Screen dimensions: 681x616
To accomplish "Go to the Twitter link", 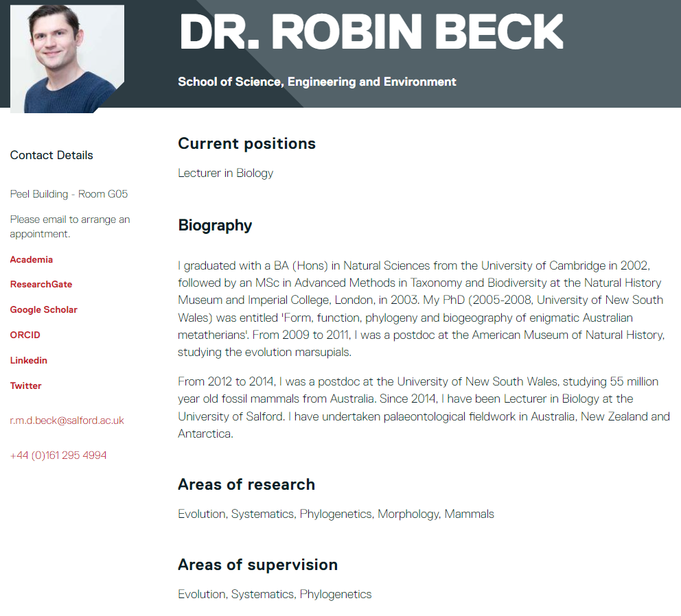I will coord(25,386).
